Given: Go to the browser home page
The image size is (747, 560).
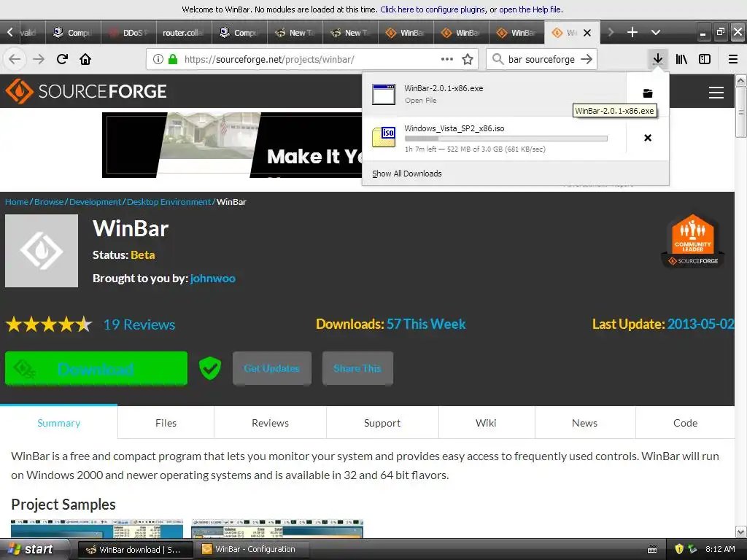Looking at the screenshot, I should click(x=85, y=59).
